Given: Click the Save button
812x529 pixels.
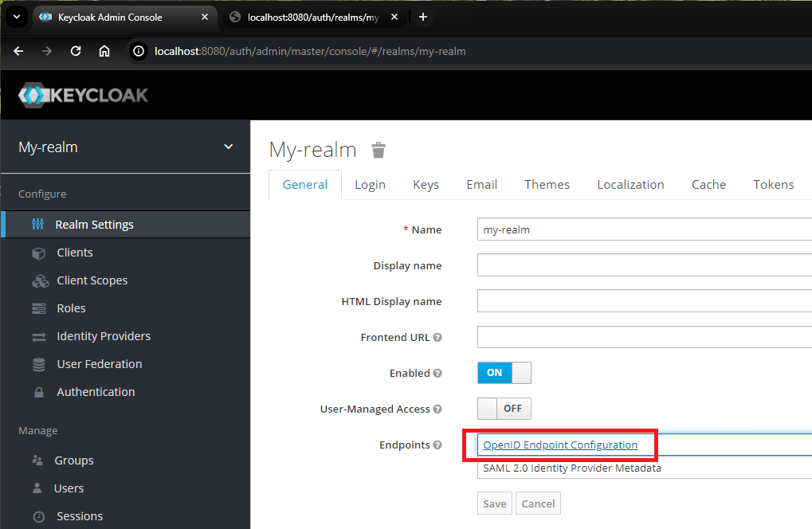Looking at the screenshot, I should pos(494,503).
